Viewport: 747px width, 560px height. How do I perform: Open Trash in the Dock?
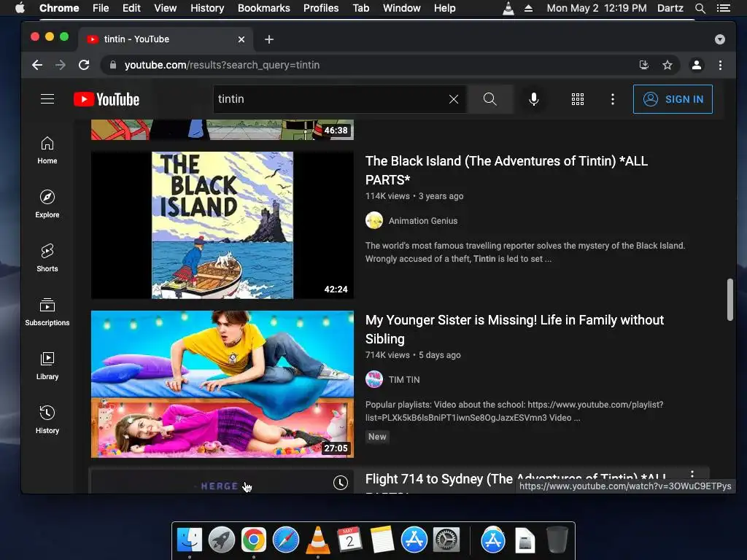(557, 540)
